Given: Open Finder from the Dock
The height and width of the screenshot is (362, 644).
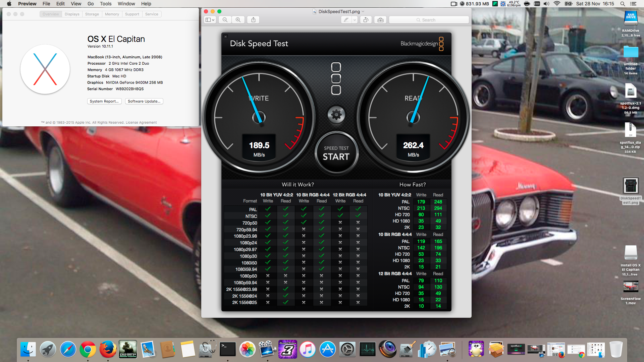Looking at the screenshot, I should (28, 350).
